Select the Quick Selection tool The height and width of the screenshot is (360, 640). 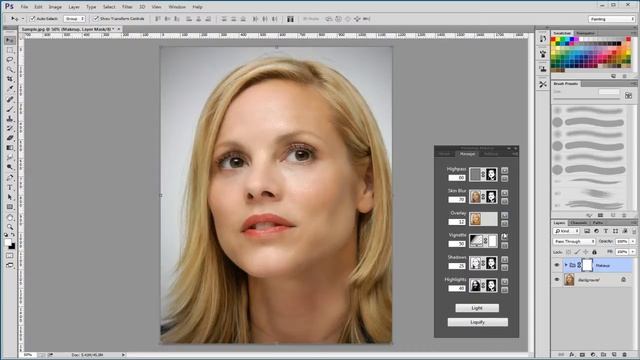(10, 69)
